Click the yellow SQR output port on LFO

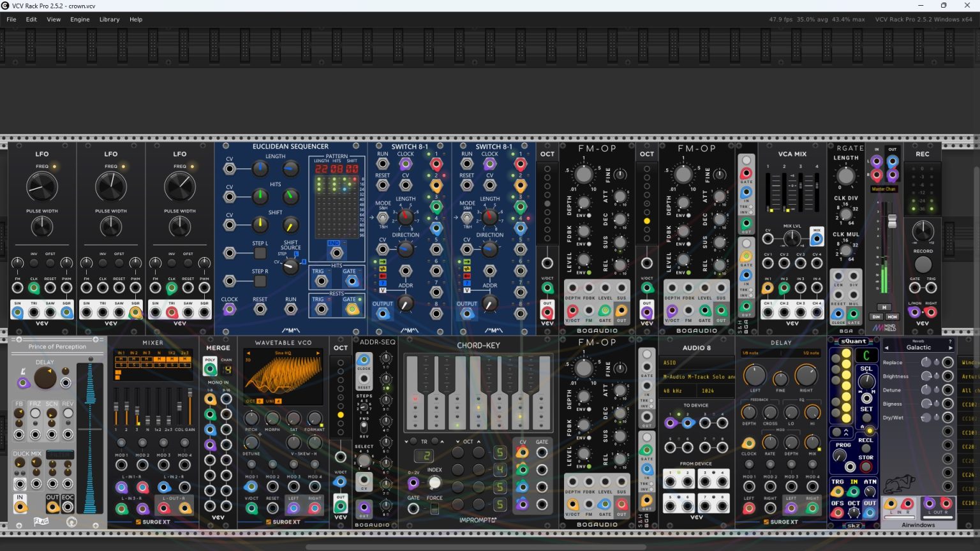pos(135,312)
